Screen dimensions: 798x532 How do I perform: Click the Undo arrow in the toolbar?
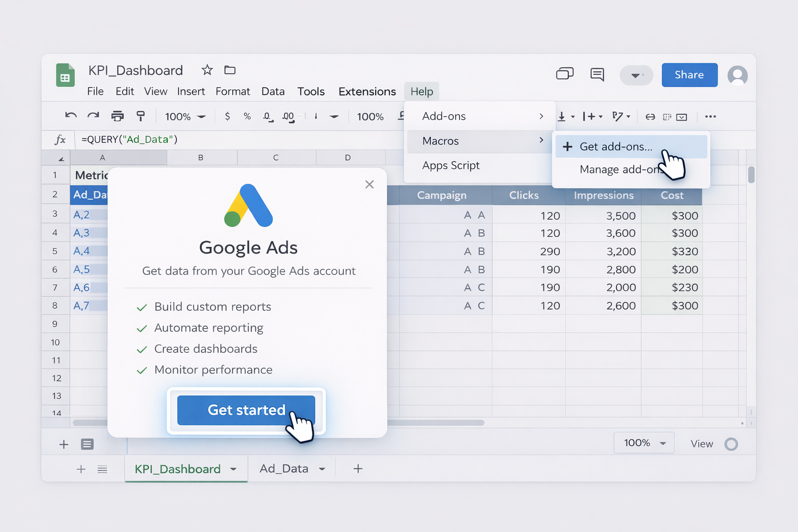click(x=71, y=116)
